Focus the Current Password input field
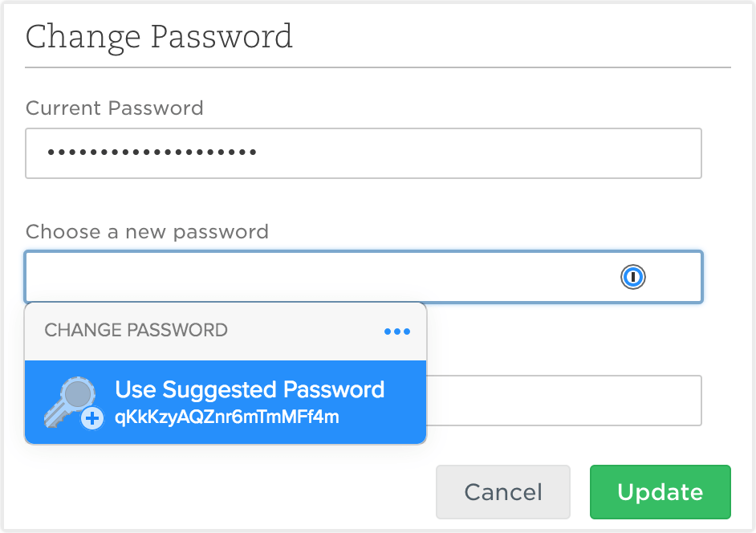The height and width of the screenshot is (533, 756). [361, 153]
